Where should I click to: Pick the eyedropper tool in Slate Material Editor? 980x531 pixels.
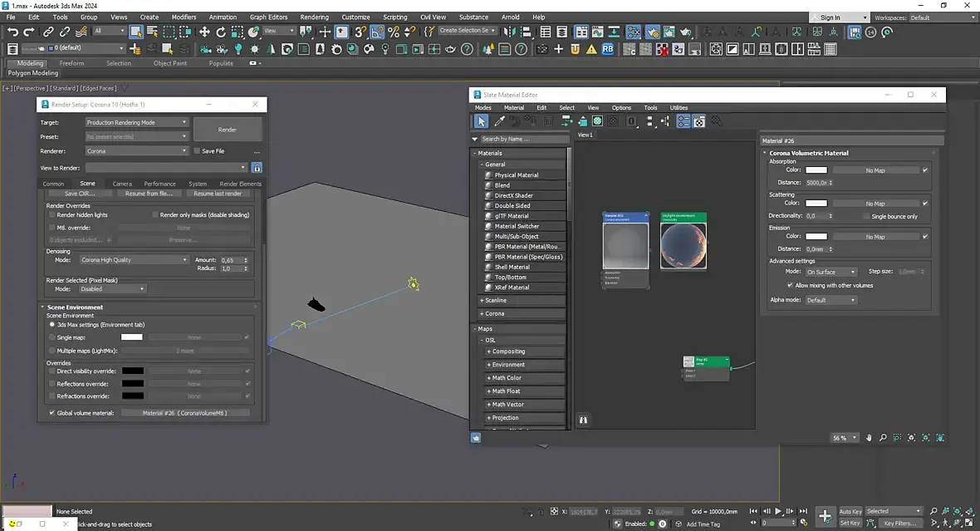499,121
